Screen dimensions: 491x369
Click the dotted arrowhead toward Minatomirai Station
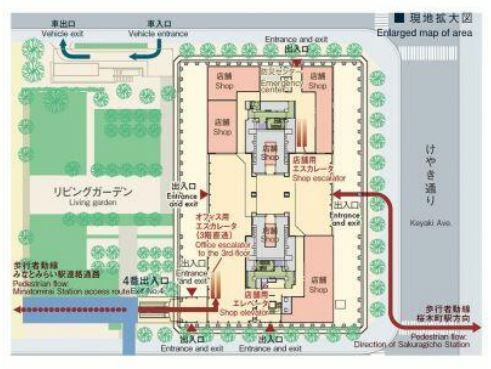click(x=18, y=310)
